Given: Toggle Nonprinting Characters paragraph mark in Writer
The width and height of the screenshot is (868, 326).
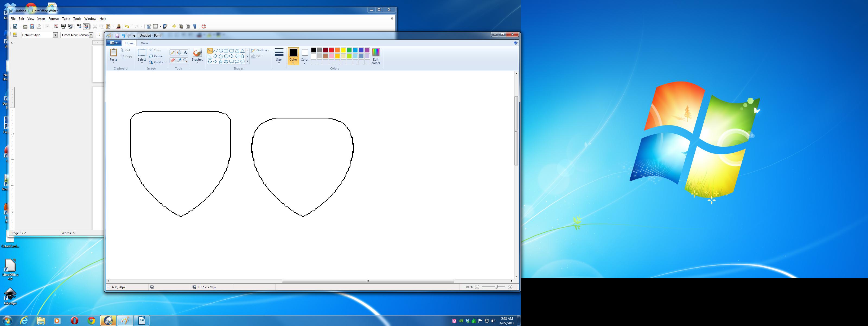Looking at the screenshot, I should tap(194, 26).
